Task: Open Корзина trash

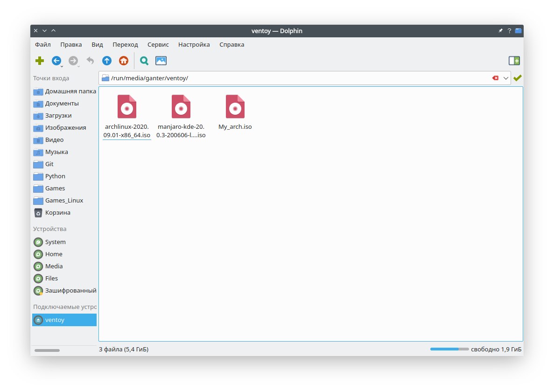Action: tap(64, 213)
